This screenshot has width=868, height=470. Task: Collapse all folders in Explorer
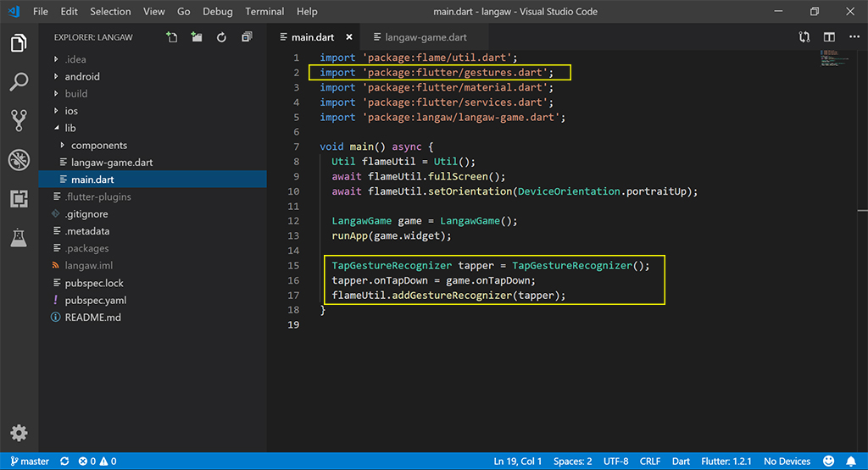click(x=247, y=37)
